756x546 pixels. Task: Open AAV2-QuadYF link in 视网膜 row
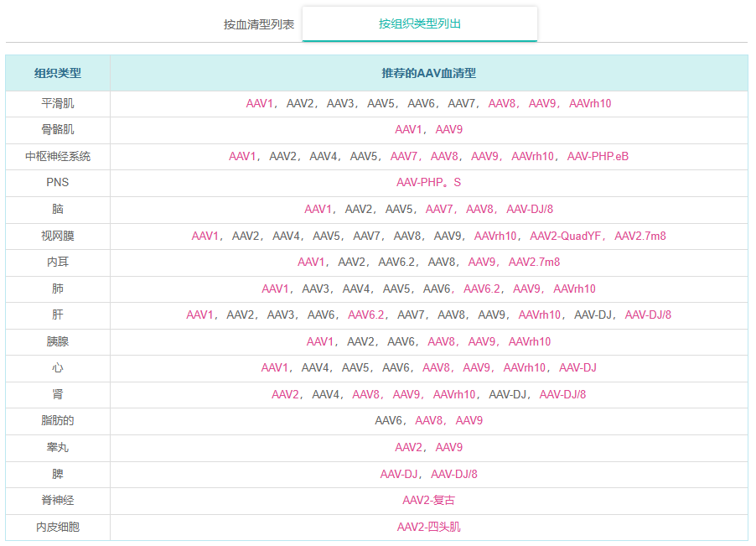tap(565, 236)
